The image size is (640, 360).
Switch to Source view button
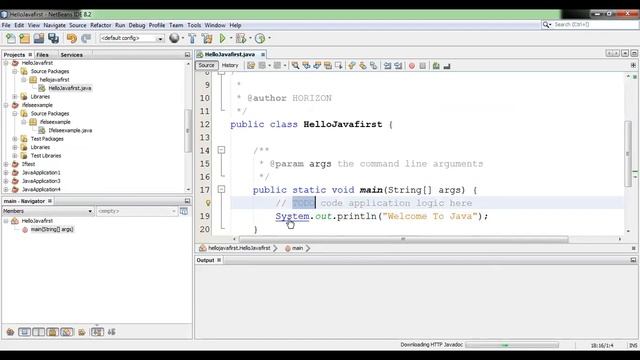click(207, 65)
